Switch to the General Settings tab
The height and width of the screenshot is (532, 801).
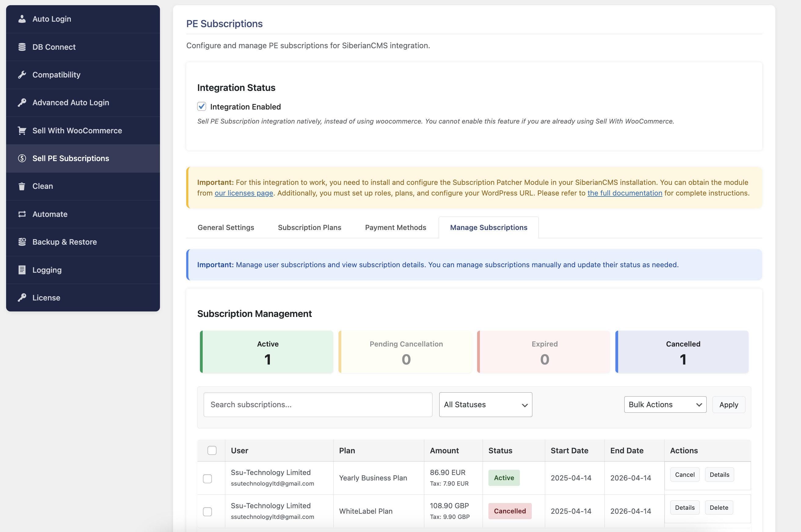coord(226,227)
